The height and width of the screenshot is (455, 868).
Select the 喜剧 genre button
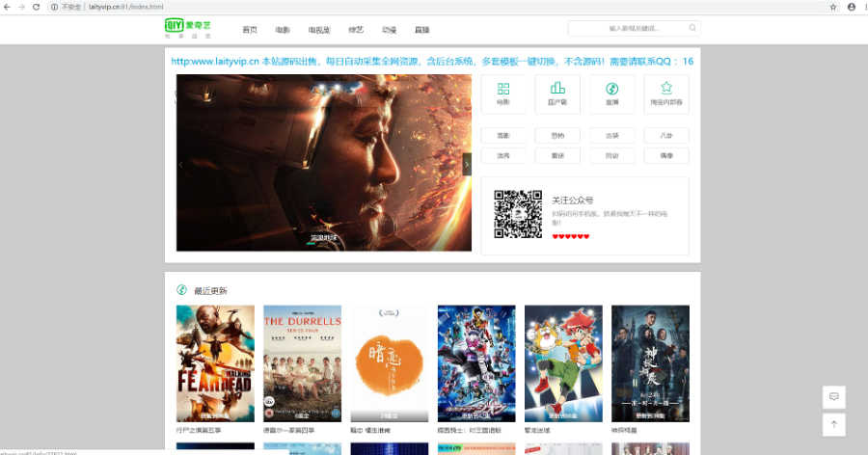[503, 136]
